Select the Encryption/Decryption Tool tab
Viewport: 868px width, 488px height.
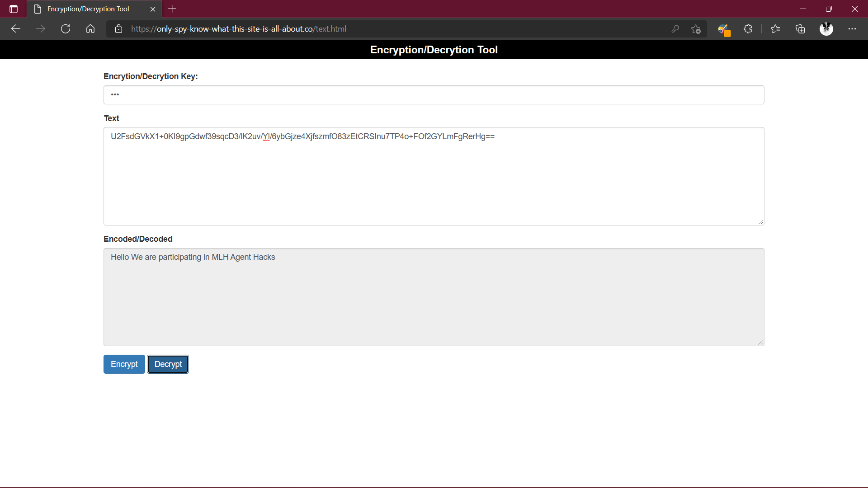pos(88,9)
